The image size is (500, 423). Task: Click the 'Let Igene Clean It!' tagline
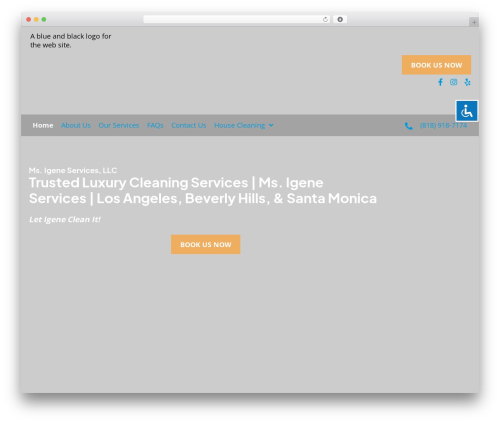point(65,219)
